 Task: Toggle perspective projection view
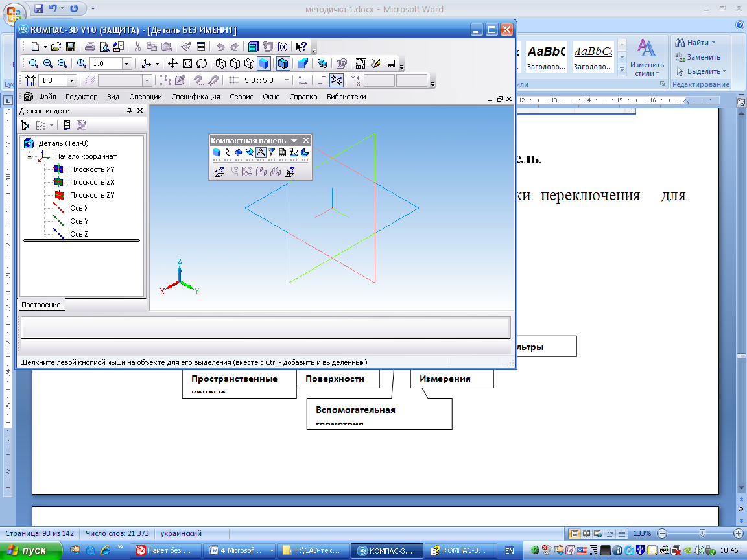point(303,64)
